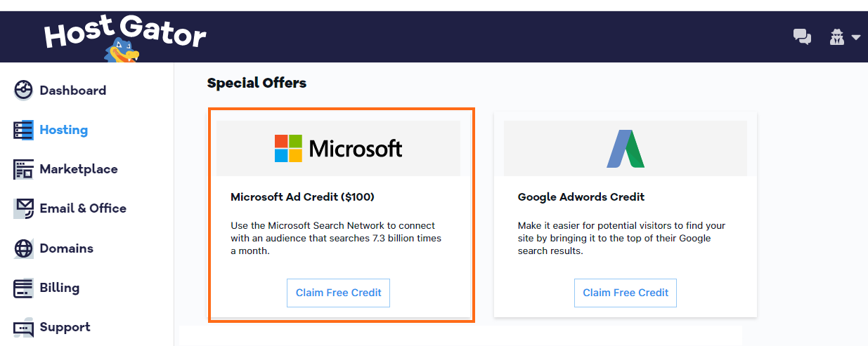Click the Email & Office envelope icon
The image size is (868, 346).
(23, 208)
